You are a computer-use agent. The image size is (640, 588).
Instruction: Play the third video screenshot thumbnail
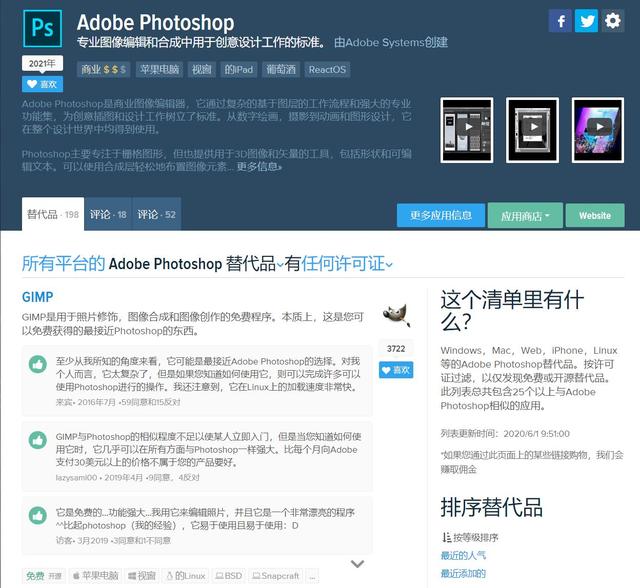(598, 128)
